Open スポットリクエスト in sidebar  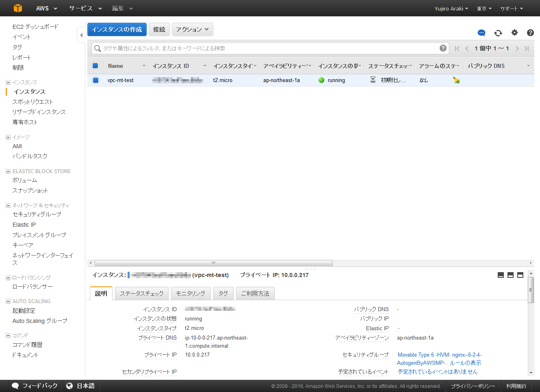(x=33, y=102)
